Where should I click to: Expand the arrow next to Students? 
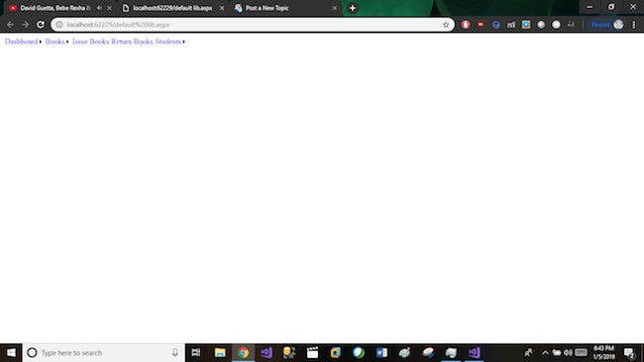[x=183, y=42]
